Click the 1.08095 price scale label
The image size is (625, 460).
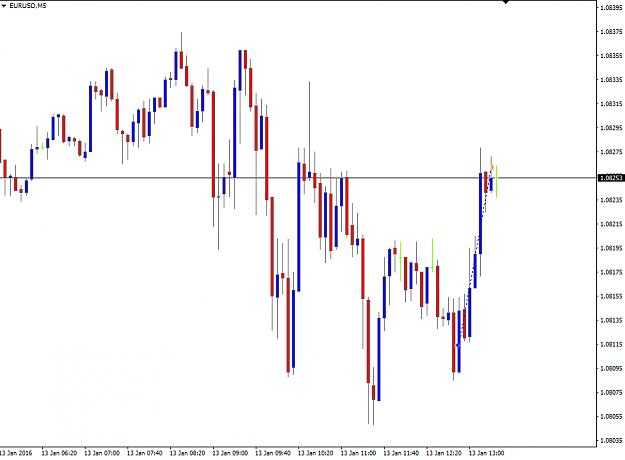(x=611, y=368)
